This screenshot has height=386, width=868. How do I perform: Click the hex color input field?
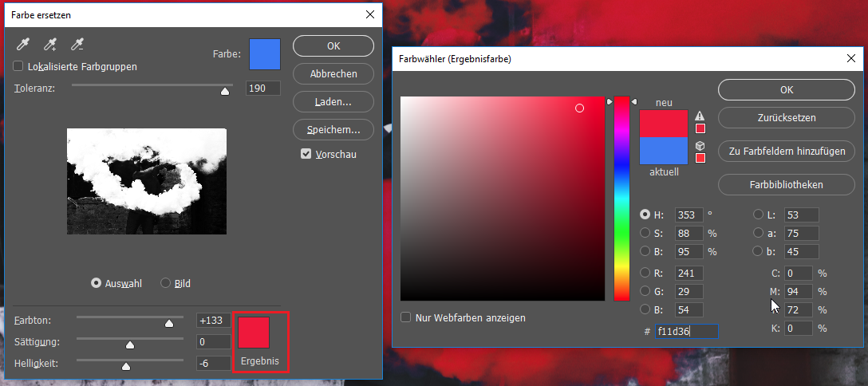pyautogui.click(x=686, y=331)
